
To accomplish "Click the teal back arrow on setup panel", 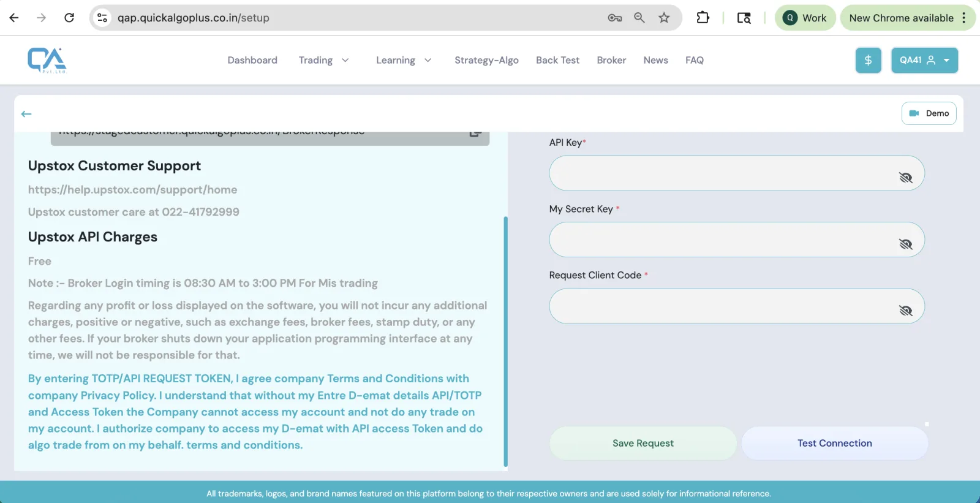I will coord(26,114).
